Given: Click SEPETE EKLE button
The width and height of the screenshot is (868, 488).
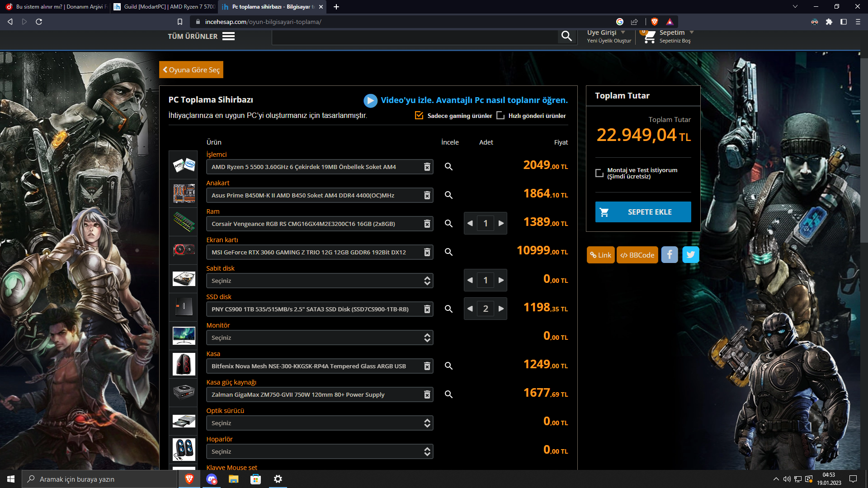Looking at the screenshot, I should [643, 212].
